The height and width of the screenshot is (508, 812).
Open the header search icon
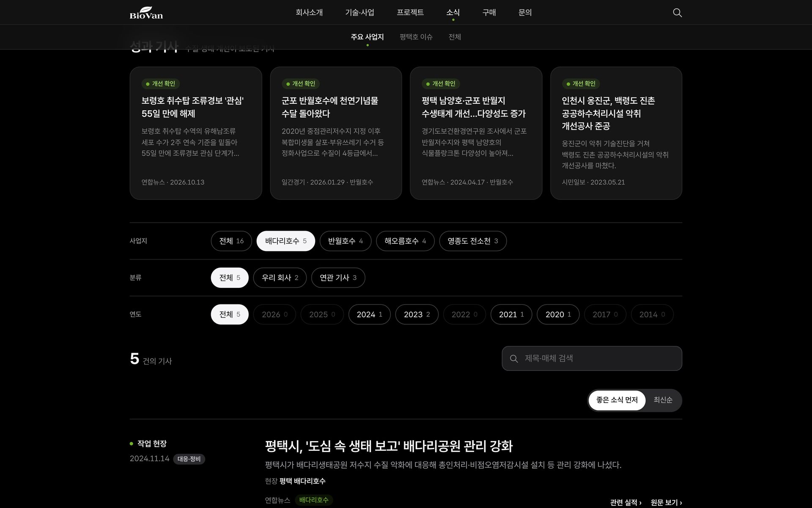click(677, 13)
